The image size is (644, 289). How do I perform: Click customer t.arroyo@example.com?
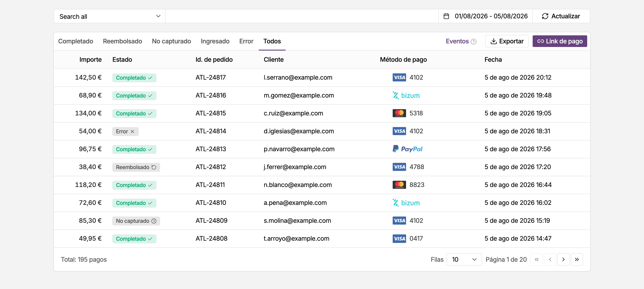297,239
